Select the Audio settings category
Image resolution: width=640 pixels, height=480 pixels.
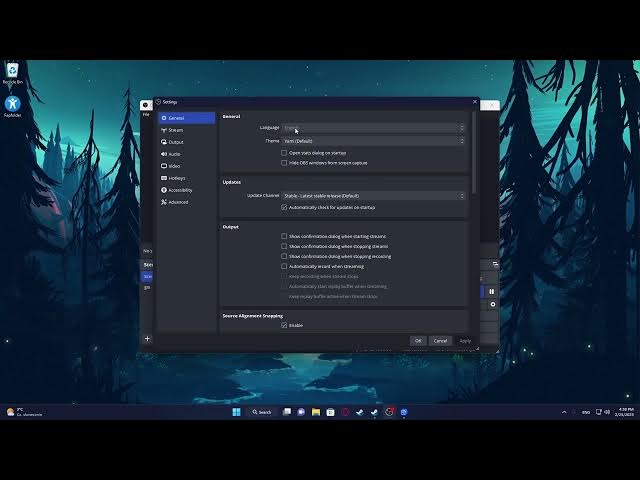[174, 154]
